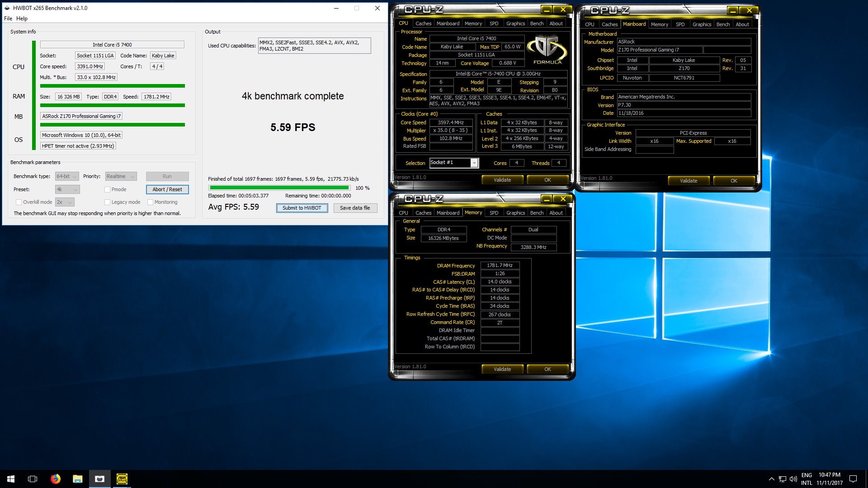
Task: Minimize the CPU-Z Memory window
Action: tap(547, 199)
